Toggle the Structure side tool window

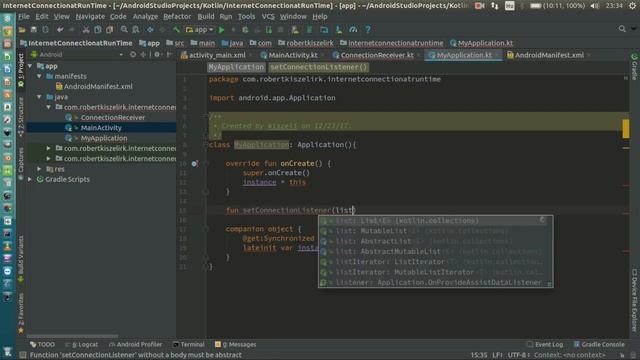(21, 116)
